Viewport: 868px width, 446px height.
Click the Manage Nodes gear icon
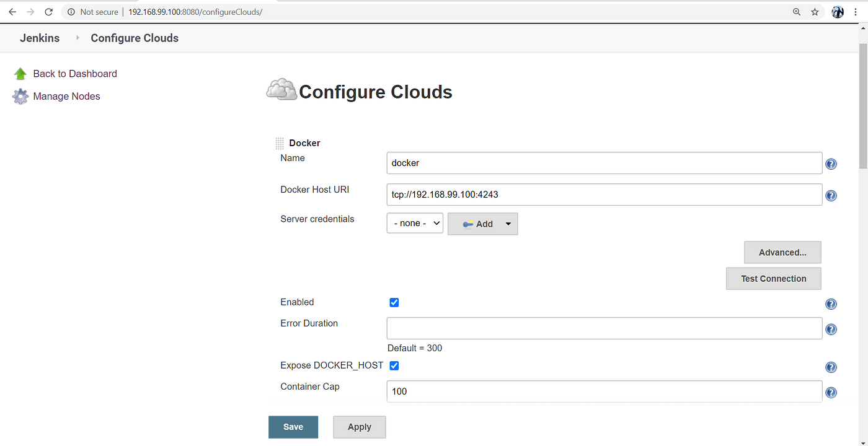click(20, 97)
